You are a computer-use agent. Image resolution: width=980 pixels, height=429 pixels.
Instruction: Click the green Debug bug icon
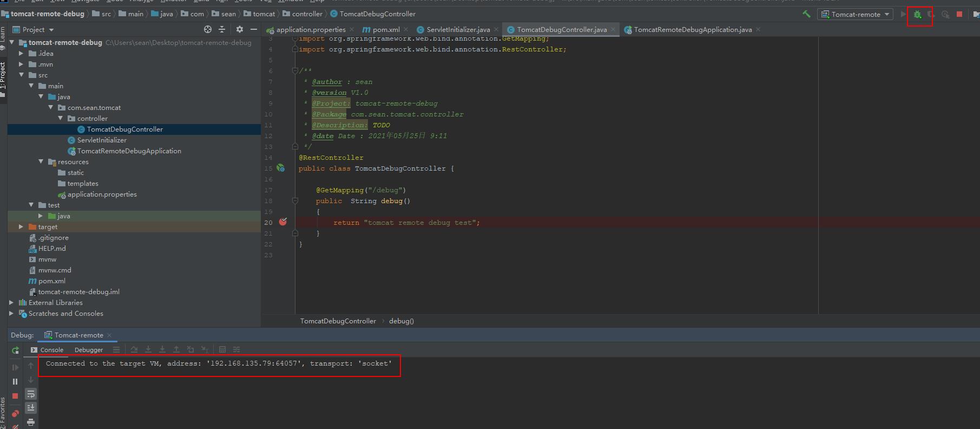(917, 15)
